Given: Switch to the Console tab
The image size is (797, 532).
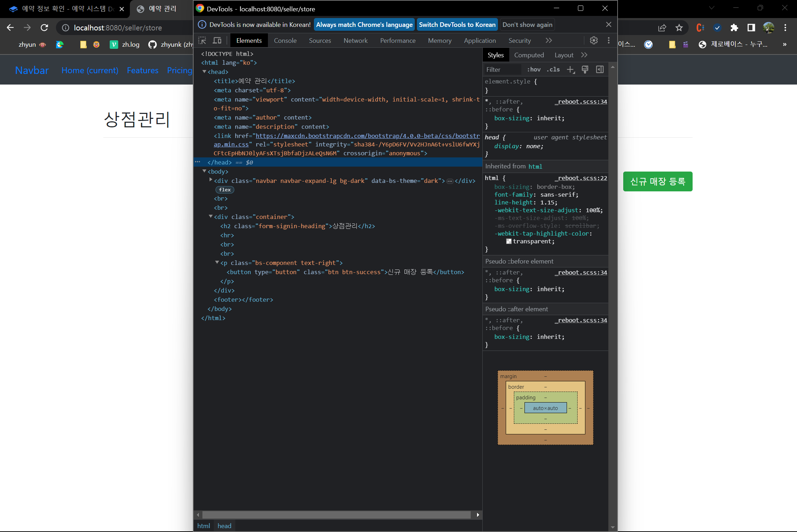Looking at the screenshot, I should coord(285,41).
